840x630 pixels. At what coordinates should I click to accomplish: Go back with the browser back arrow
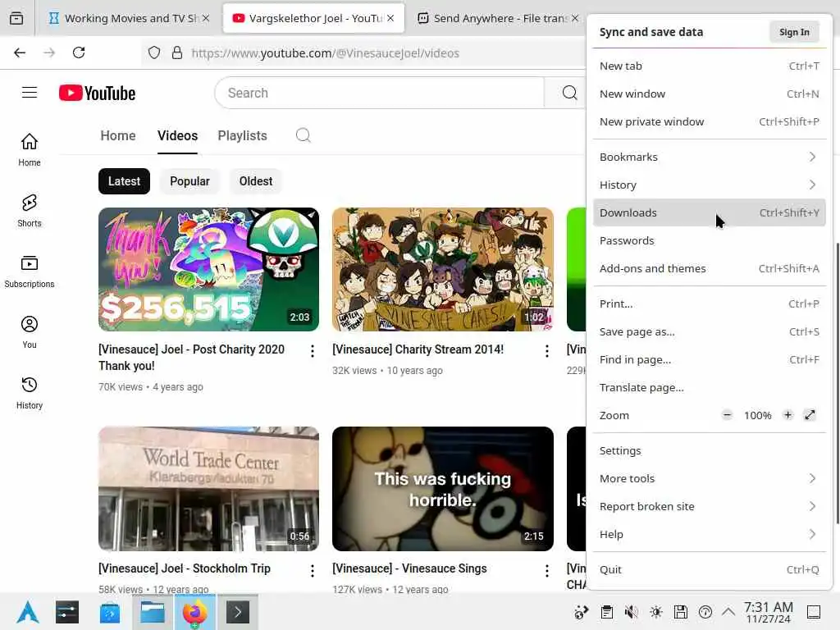(20, 52)
